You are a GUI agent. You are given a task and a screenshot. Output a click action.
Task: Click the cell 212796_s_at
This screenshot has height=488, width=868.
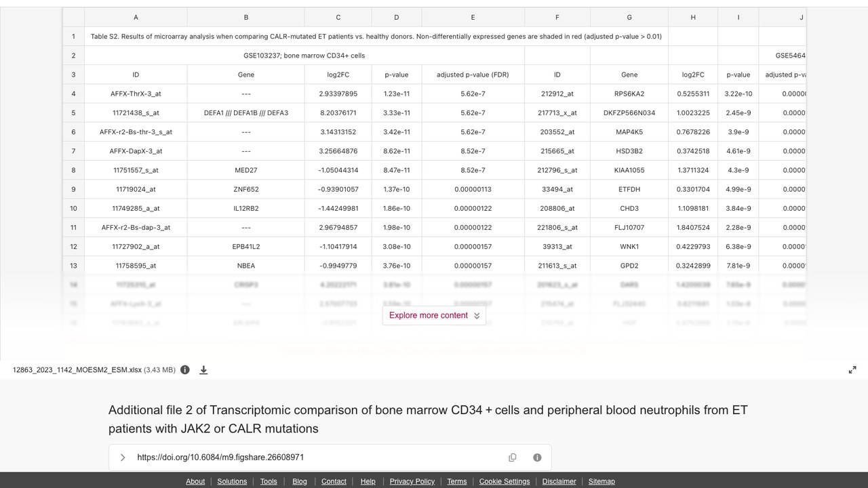pyautogui.click(x=557, y=170)
